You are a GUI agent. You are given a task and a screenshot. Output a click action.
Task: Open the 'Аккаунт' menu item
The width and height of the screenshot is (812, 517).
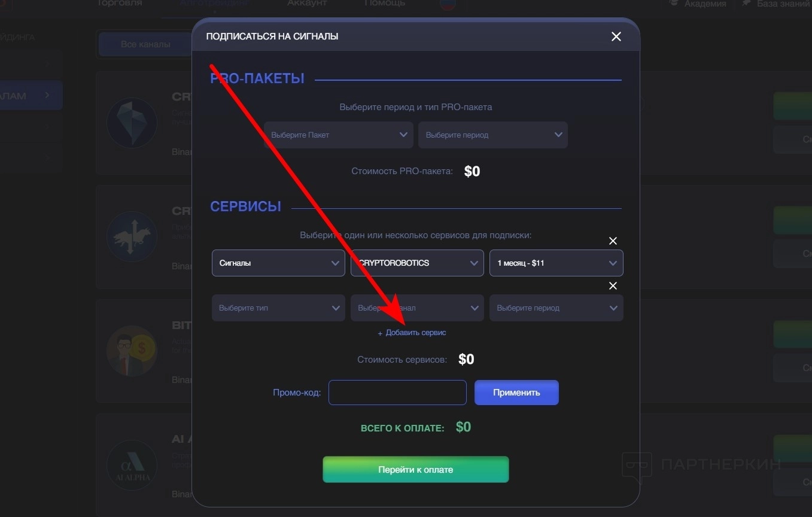(x=307, y=4)
